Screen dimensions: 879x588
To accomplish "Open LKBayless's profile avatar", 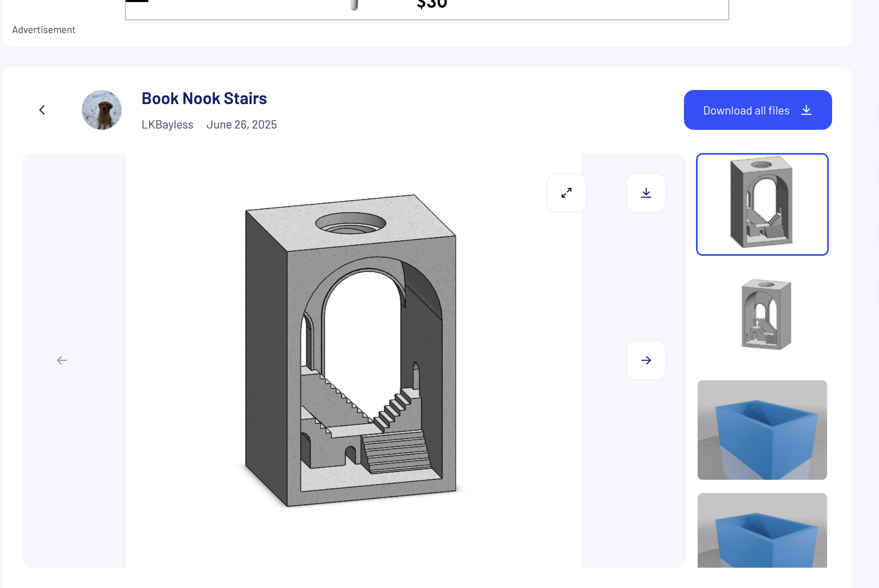I will click(x=101, y=109).
